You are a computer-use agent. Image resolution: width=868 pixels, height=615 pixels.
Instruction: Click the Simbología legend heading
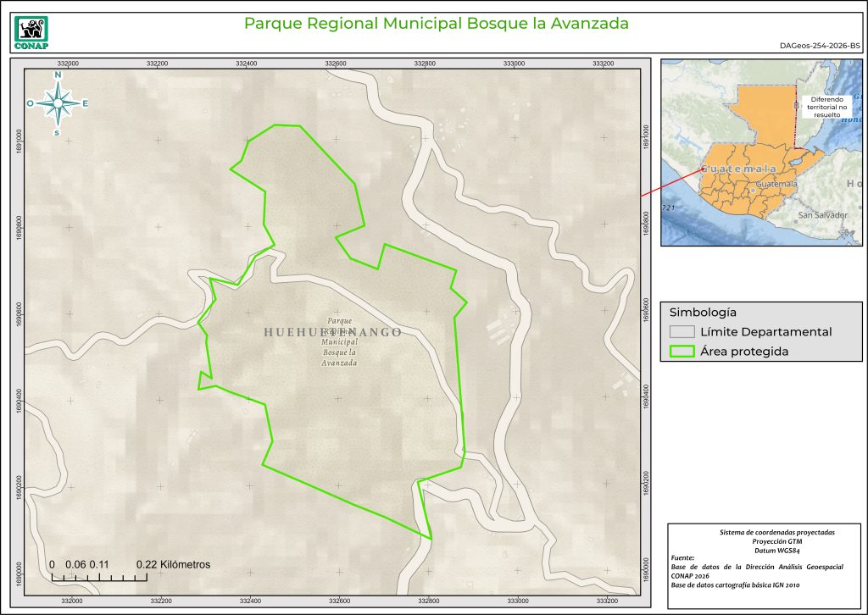pos(703,312)
